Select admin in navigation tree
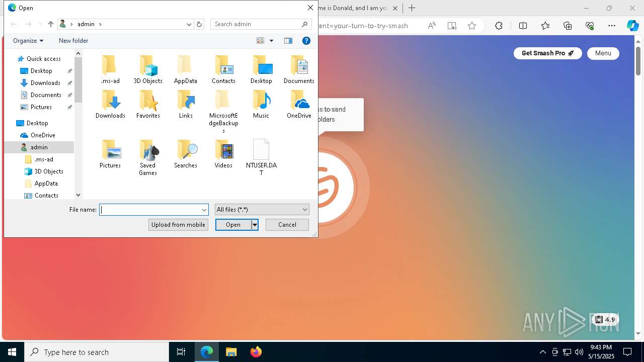This screenshot has width=644, height=362. coord(39,147)
